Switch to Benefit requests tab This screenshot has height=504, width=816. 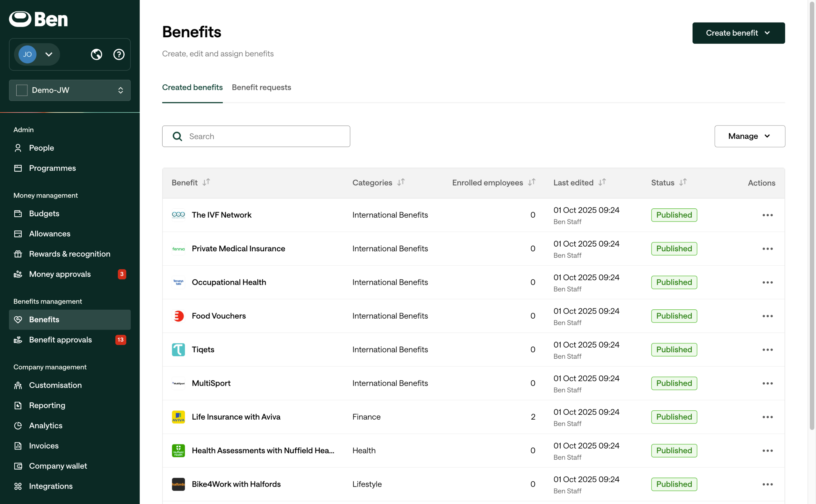(x=261, y=87)
